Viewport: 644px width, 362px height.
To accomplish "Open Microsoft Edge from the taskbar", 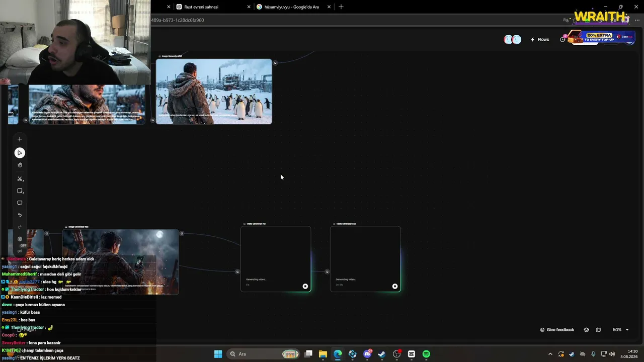I will coord(338,354).
